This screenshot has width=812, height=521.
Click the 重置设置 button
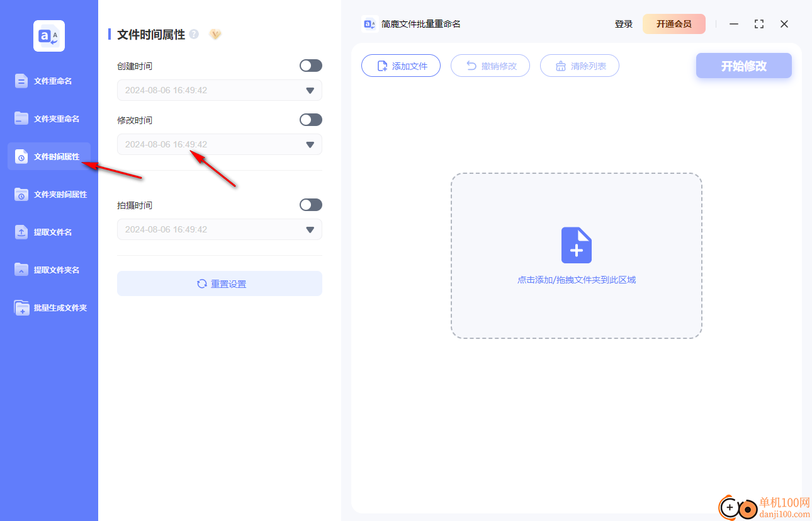(x=220, y=283)
